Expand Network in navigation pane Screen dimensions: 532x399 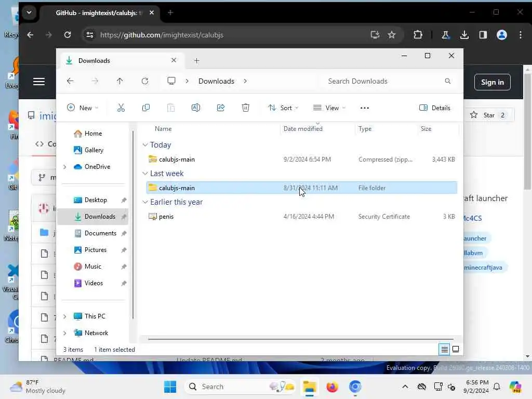pos(64,333)
